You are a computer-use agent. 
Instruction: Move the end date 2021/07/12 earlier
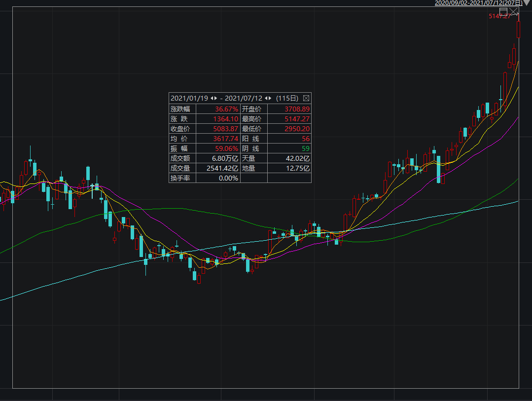coord(266,98)
